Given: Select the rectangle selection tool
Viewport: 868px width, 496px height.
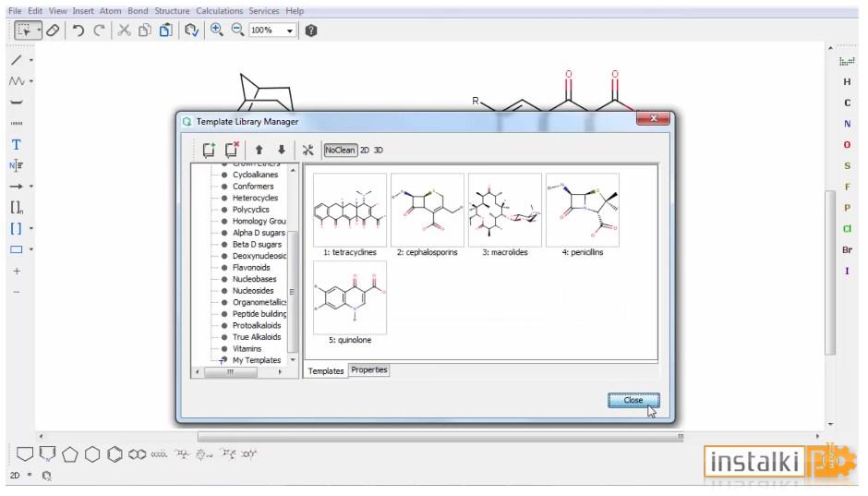Looking at the screenshot, I should pyautogui.click(x=23, y=30).
